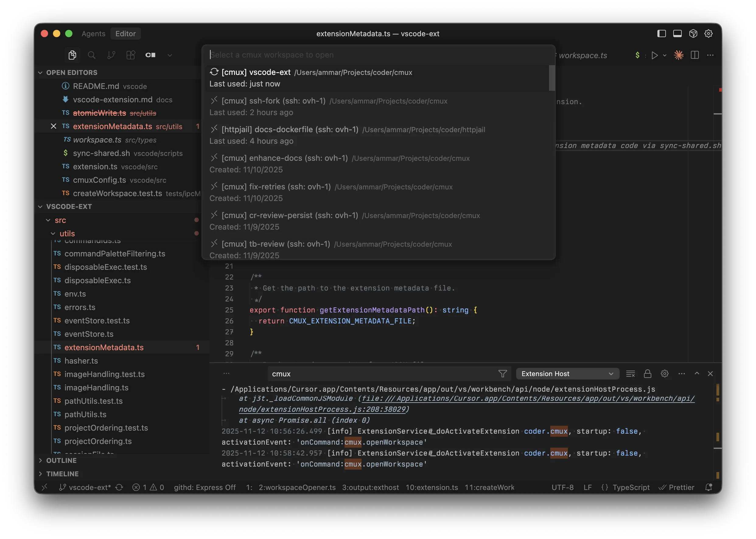The width and height of the screenshot is (756, 539).
Task: Open the notifications bell in status bar
Action: [709, 487]
